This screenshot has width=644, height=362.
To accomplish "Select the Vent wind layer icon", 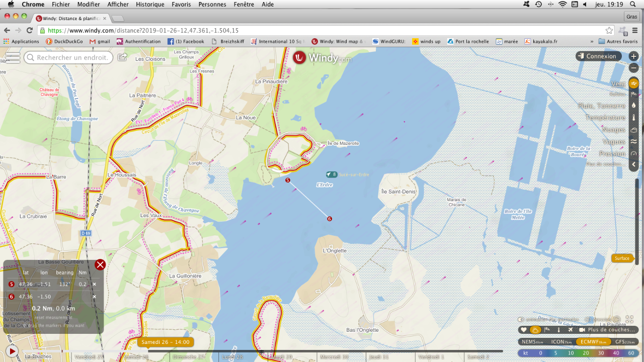I will [634, 83].
